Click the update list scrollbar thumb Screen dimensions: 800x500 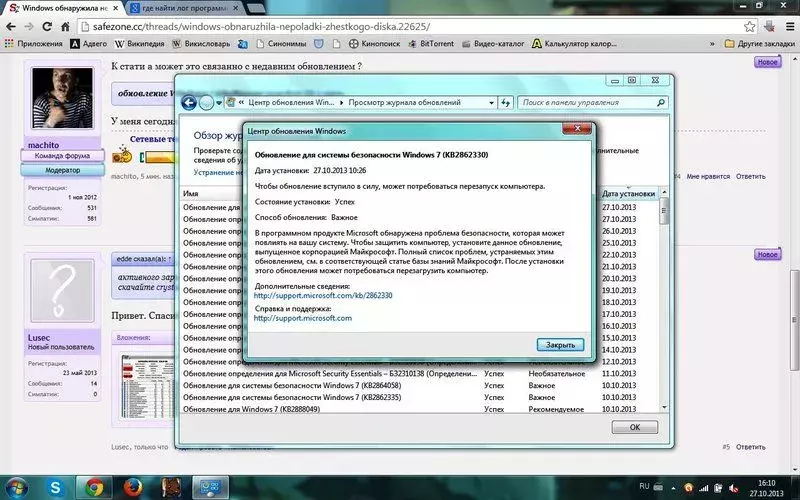664,211
